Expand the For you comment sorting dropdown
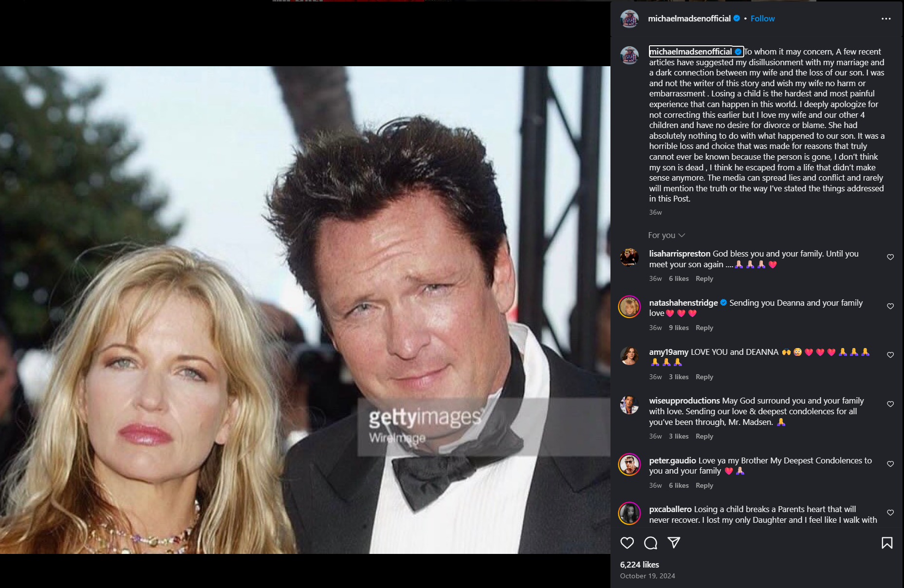The width and height of the screenshot is (904, 588). pyautogui.click(x=666, y=235)
